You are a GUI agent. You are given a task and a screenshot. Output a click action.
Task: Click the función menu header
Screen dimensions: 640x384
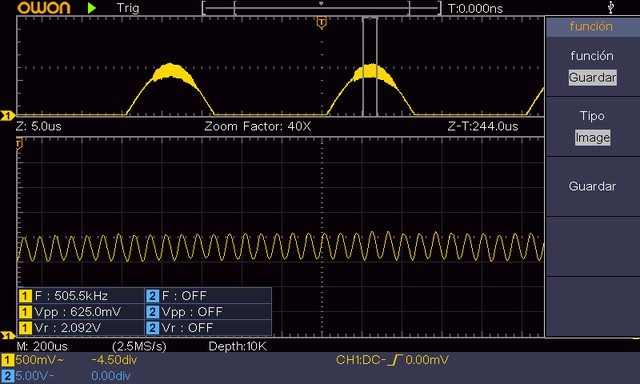point(592,27)
